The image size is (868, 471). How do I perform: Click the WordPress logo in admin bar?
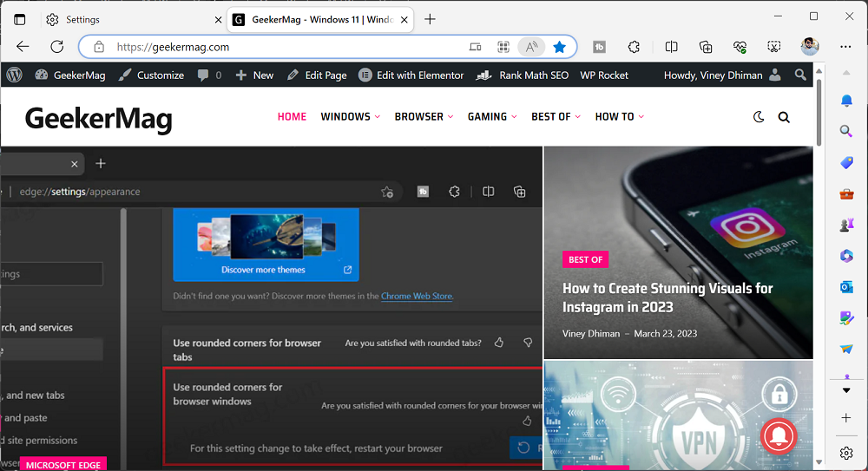(15, 75)
